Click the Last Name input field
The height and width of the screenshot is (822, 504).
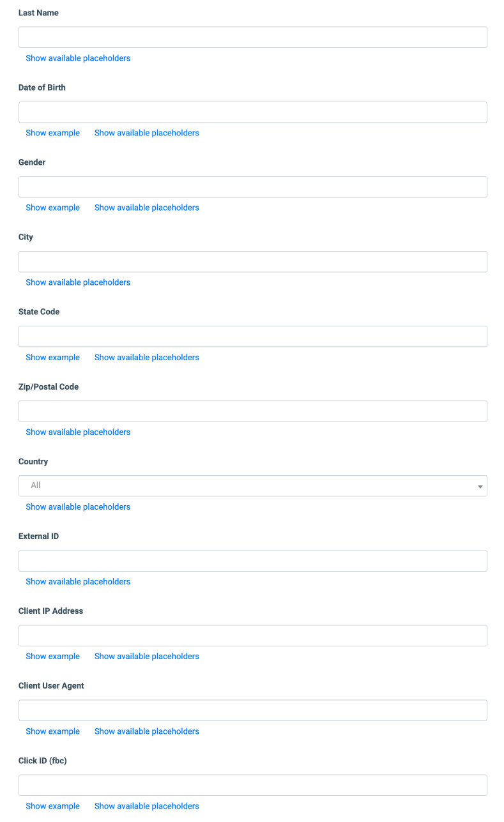(253, 37)
